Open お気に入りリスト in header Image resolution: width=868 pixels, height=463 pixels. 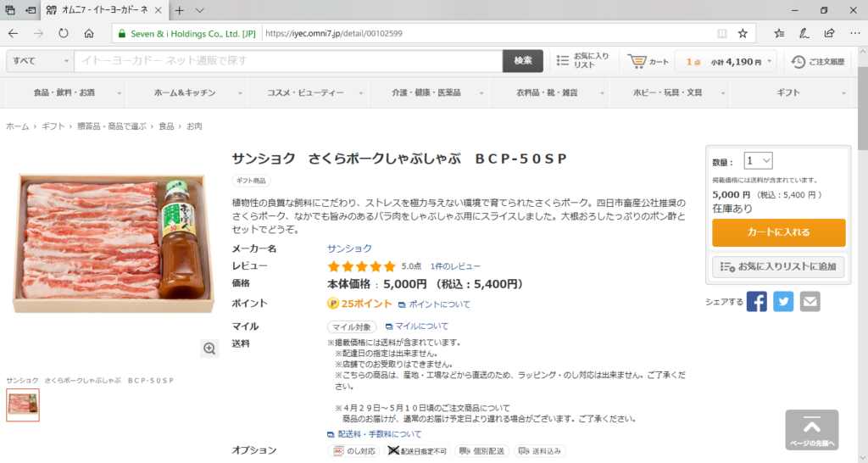click(583, 60)
